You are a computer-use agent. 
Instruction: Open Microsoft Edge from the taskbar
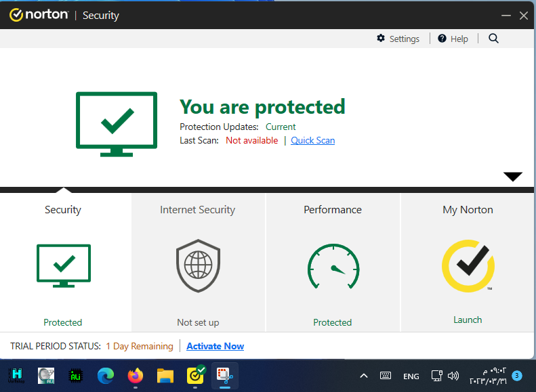click(106, 376)
